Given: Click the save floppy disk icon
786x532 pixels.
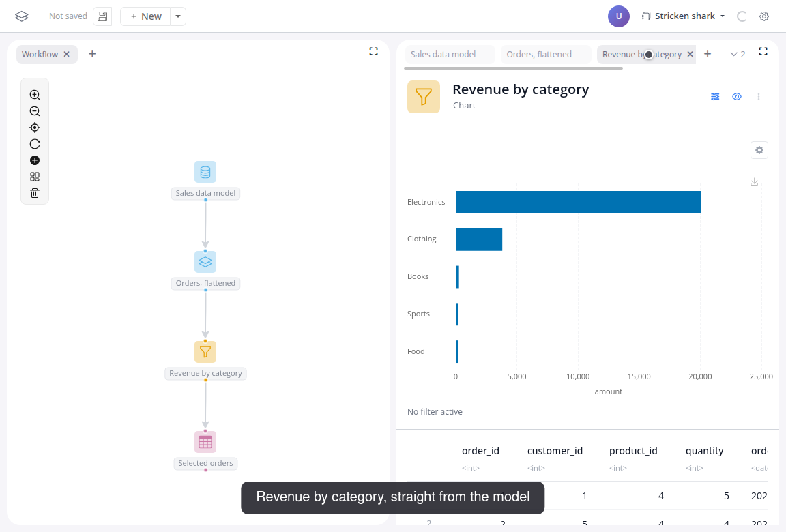Looking at the screenshot, I should (x=102, y=16).
